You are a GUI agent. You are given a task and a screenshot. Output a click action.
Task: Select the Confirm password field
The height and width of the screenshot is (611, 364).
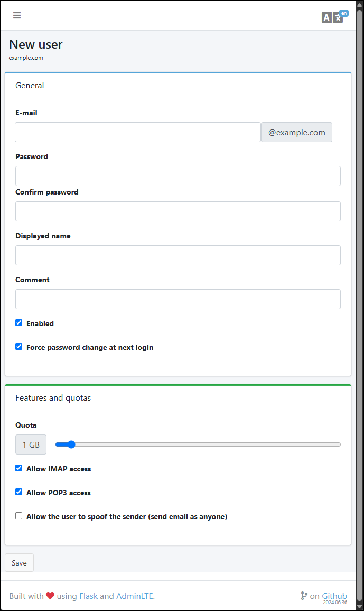[178, 211]
